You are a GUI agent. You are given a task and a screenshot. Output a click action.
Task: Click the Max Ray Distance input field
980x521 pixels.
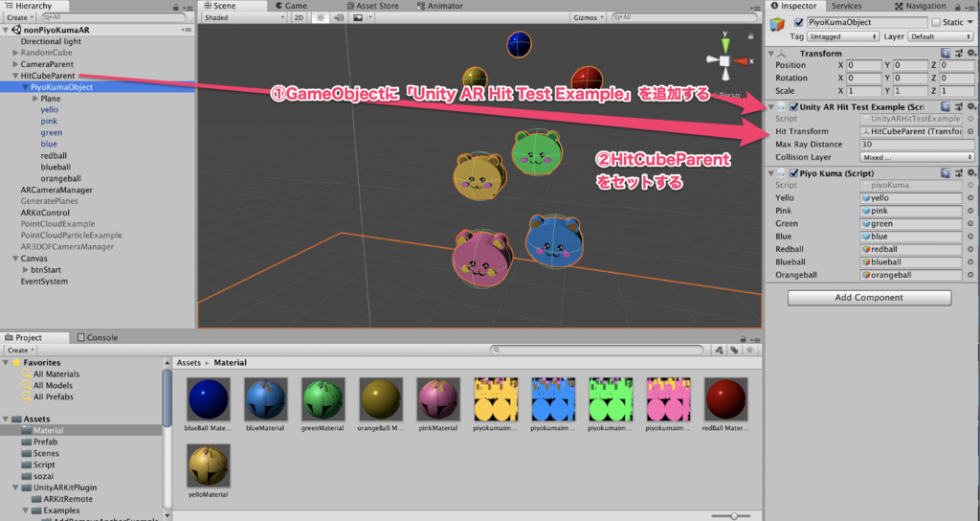click(x=917, y=145)
